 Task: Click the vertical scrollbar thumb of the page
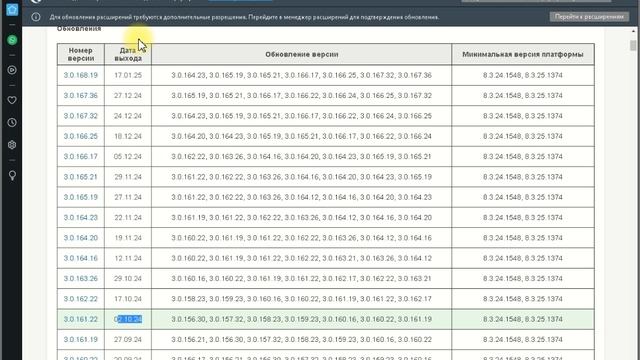pyautogui.click(x=633, y=45)
